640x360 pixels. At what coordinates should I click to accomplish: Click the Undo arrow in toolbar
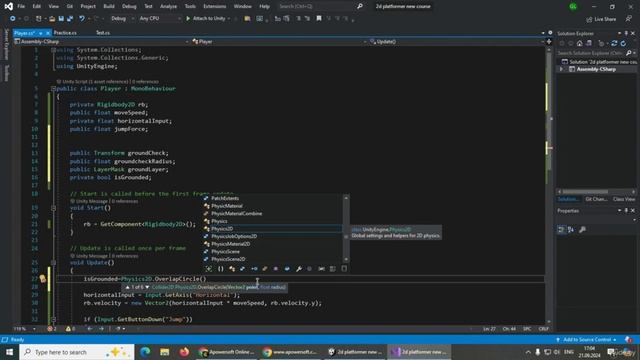[82, 19]
